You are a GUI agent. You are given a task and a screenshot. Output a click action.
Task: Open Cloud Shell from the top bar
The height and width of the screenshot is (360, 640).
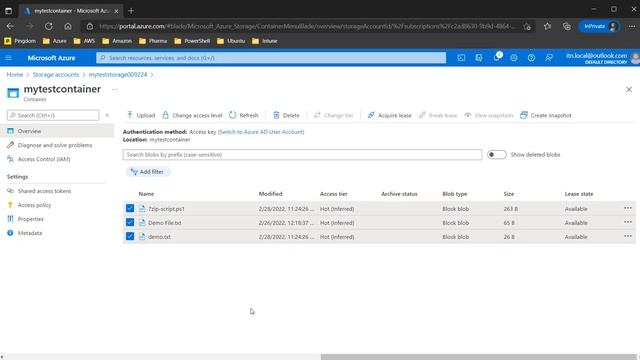(461, 58)
